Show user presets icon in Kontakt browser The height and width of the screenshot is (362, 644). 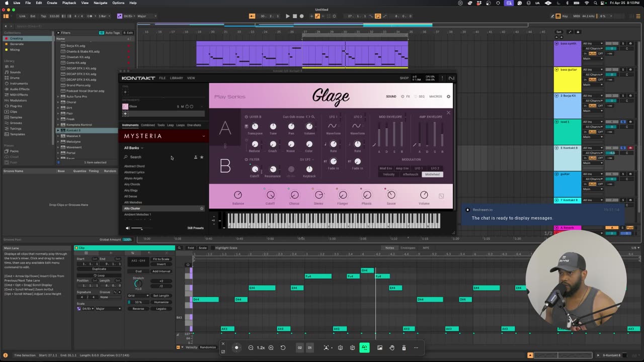point(196,157)
